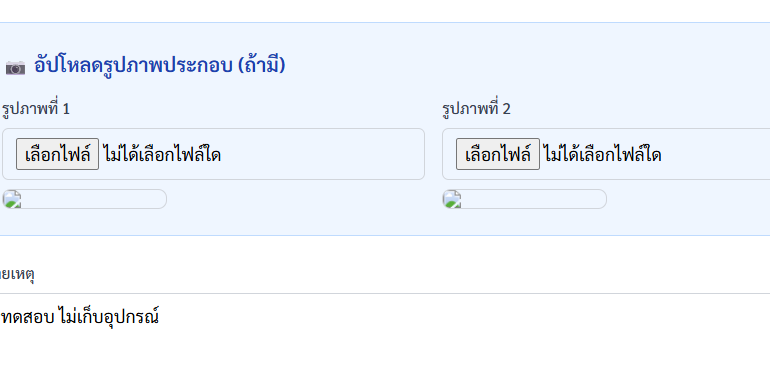Click the รูปภาพที่ 2 label
Viewport: 770px width, 371px height.
pos(476,109)
